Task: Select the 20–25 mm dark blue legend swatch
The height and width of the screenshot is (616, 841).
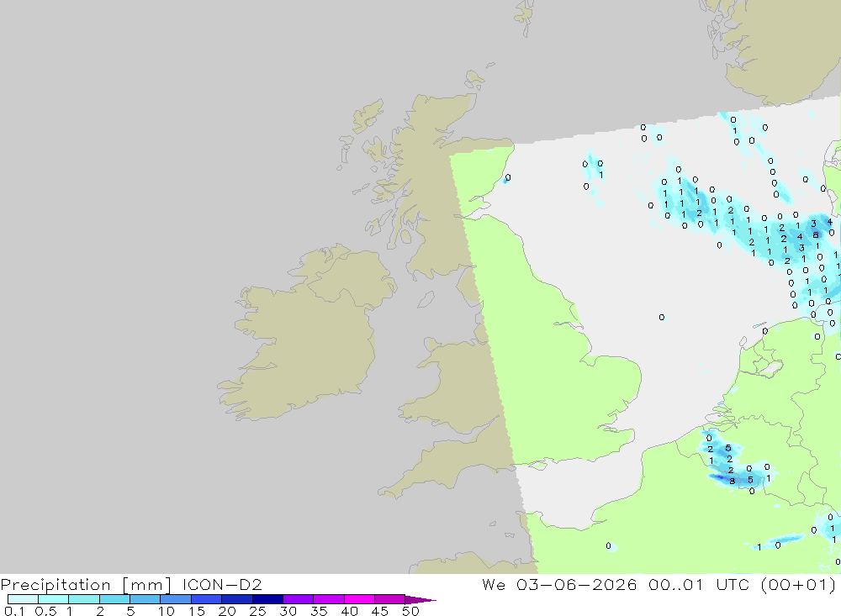Action: [237, 599]
